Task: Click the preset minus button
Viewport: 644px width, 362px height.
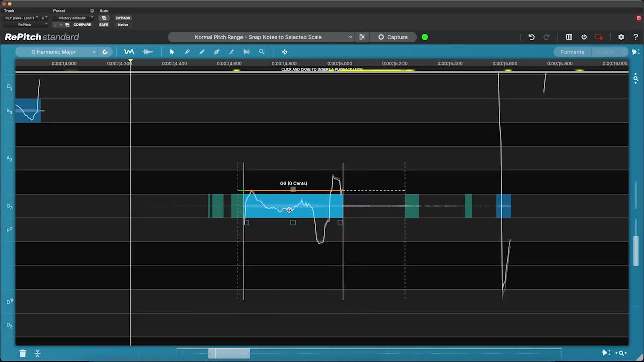Action: tap(55, 24)
